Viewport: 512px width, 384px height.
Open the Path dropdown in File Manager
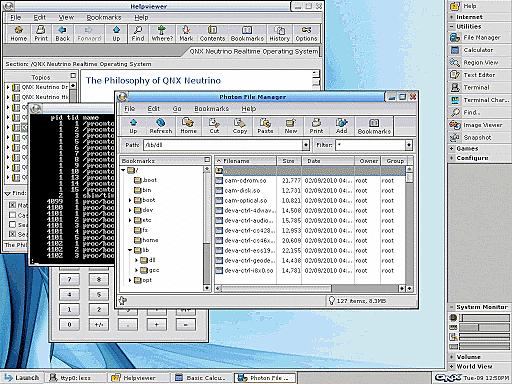[306, 145]
